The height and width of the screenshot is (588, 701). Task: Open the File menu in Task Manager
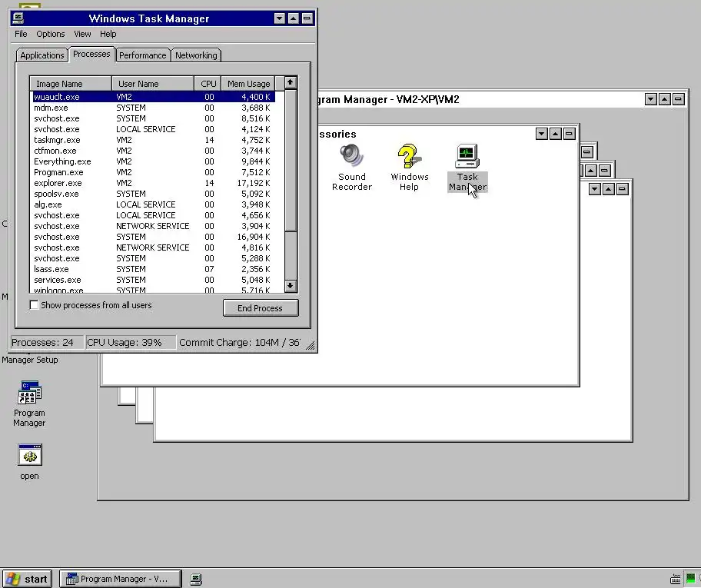pos(21,34)
